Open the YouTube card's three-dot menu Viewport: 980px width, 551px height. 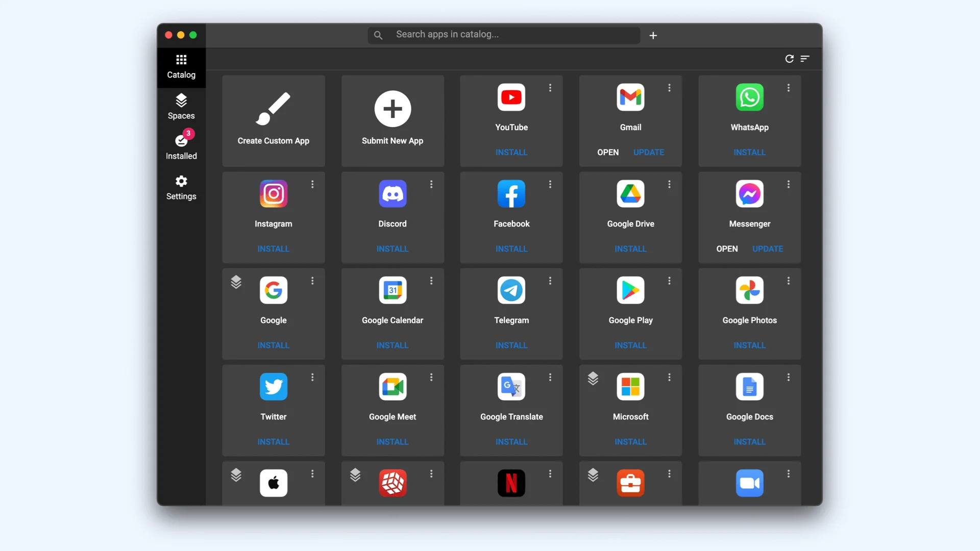click(550, 88)
